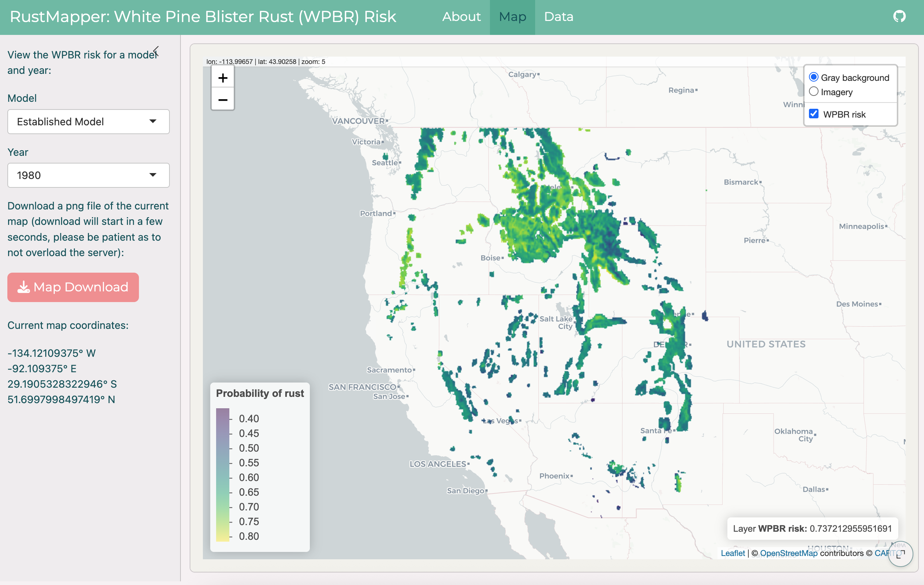Click the RustMapper app title
Image resolution: width=924 pixels, height=585 pixels.
click(x=203, y=17)
